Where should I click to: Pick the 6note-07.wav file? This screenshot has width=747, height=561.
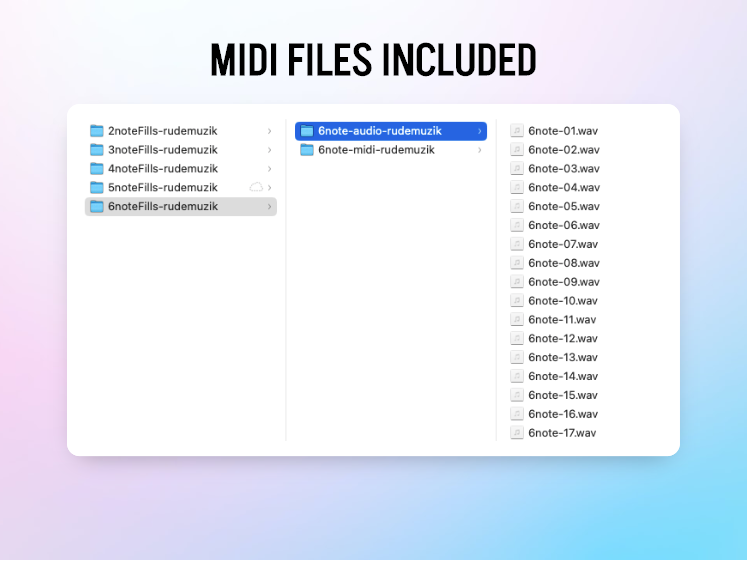[x=563, y=244]
